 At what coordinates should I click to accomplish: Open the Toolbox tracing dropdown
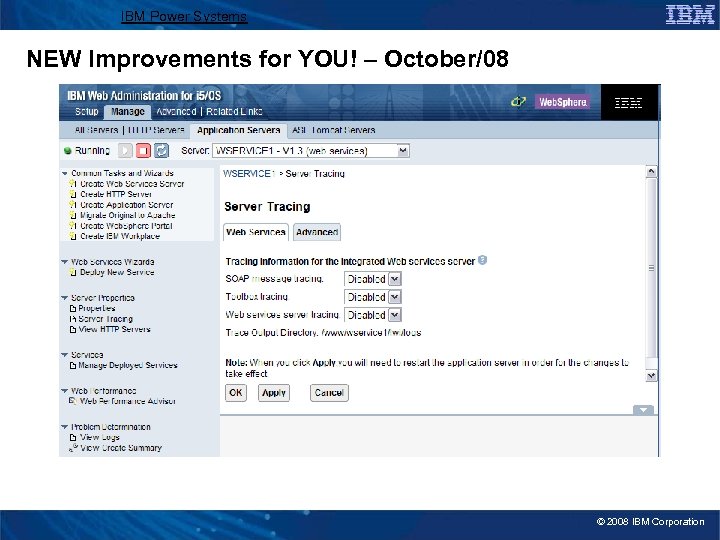[394, 297]
